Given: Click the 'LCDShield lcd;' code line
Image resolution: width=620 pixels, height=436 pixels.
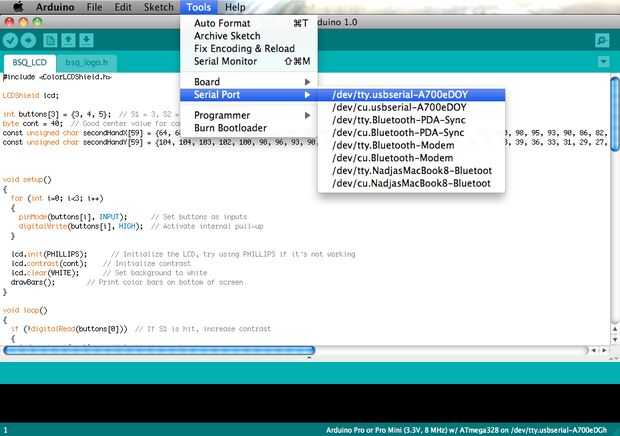Looking at the screenshot, I should pyautogui.click(x=30, y=96).
